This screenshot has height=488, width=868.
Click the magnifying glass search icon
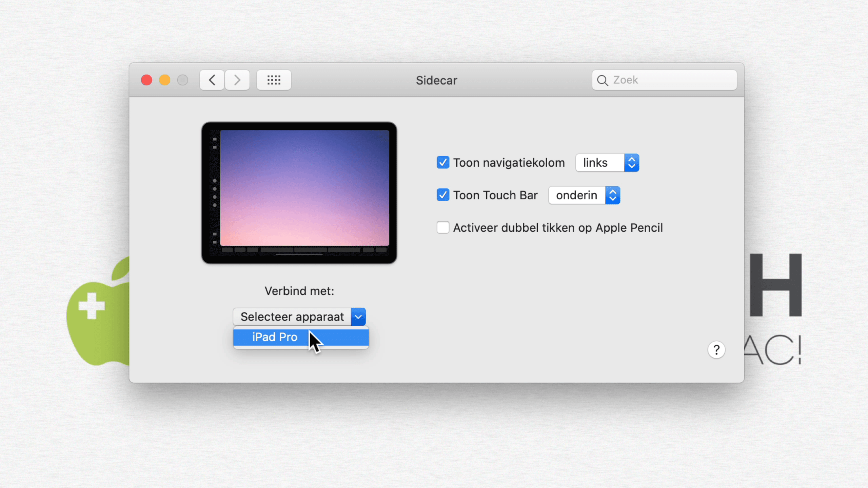[x=602, y=80]
